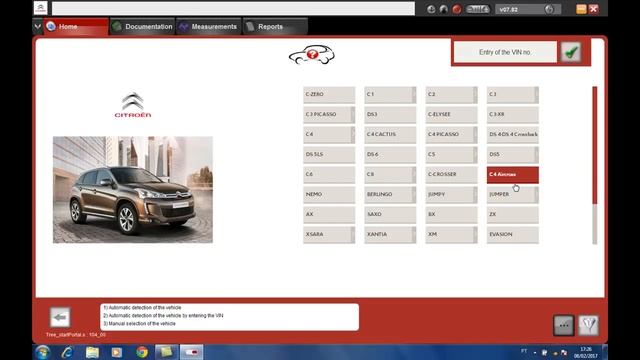Pick the XM vehicle button
The image size is (640, 360).
click(x=451, y=234)
